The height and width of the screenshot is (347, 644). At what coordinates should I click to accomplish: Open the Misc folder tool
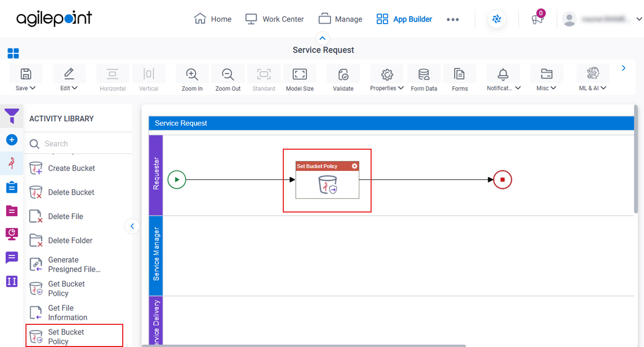pyautogui.click(x=546, y=74)
